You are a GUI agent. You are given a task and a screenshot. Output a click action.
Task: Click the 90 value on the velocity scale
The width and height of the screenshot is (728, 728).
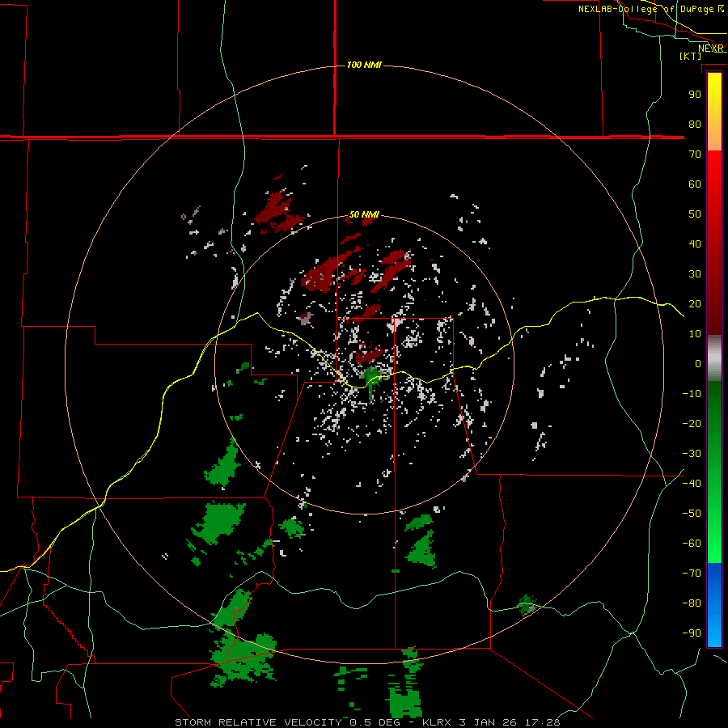(695, 95)
